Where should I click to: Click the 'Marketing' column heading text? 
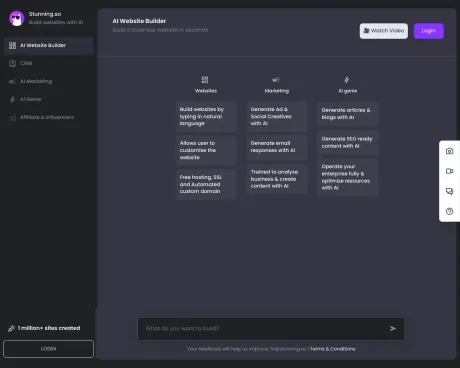point(277,91)
